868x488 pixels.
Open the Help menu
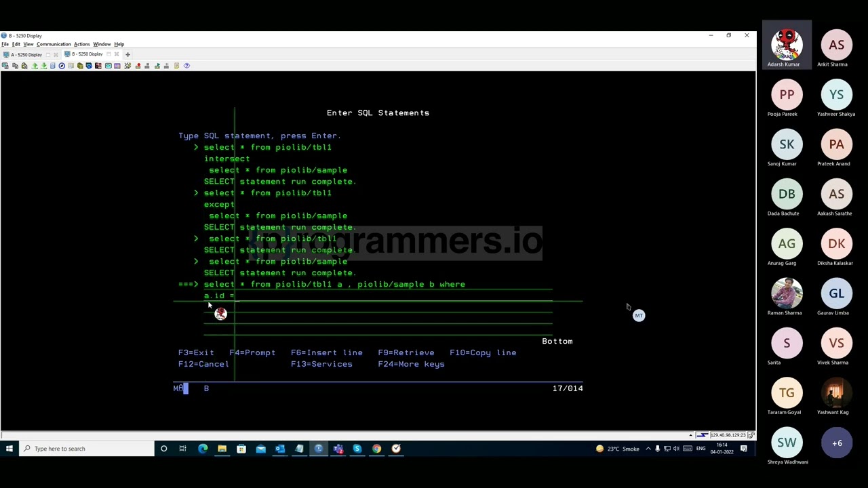coord(119,44)
